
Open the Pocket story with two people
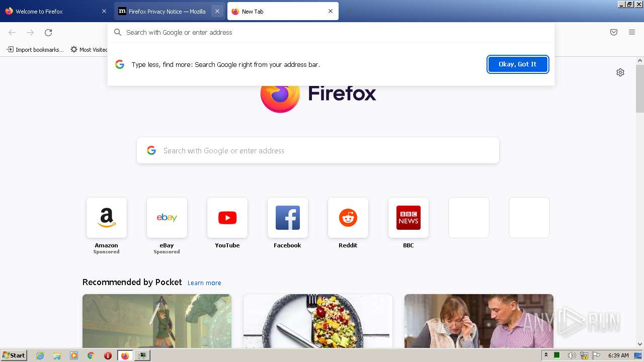479,321
